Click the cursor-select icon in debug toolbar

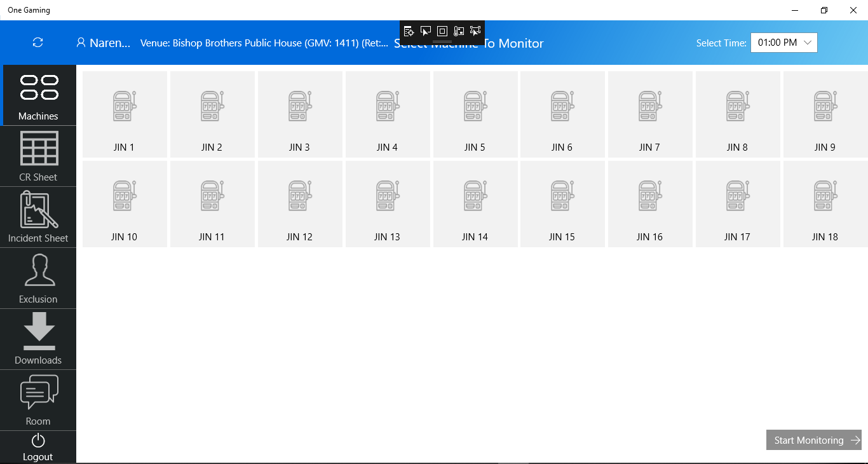[x=426, y=31]
